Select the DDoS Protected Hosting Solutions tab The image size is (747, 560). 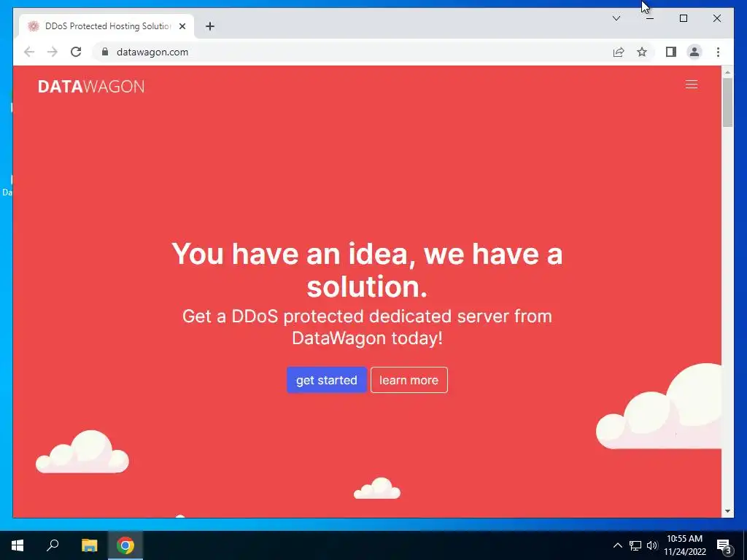[107, 26]
